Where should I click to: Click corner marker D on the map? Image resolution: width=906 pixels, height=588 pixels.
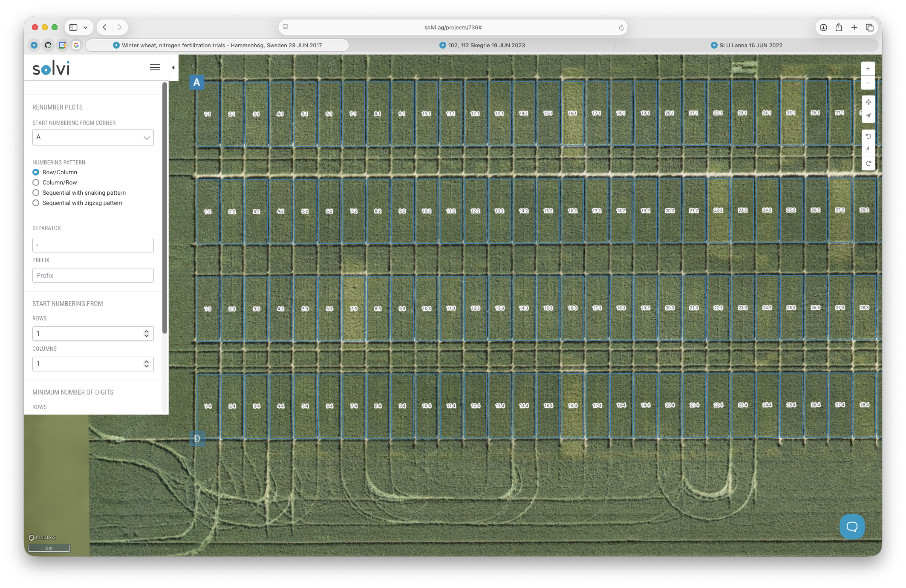click(197, 438)
